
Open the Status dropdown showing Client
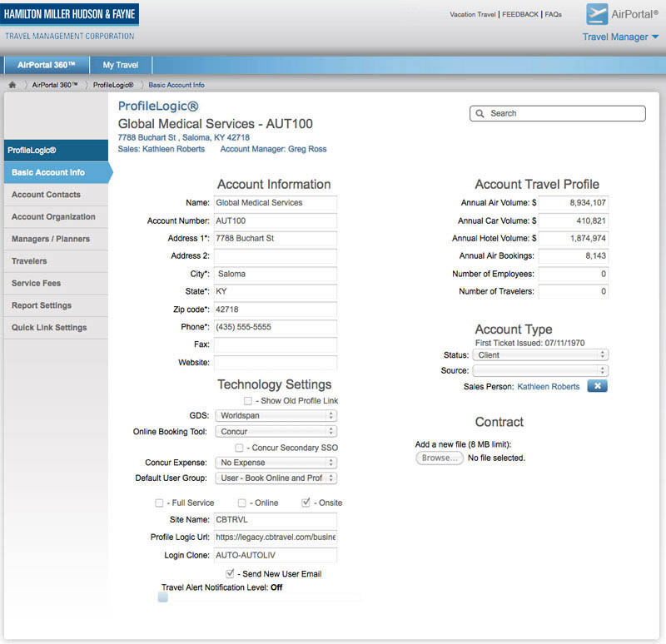point(540,355)
